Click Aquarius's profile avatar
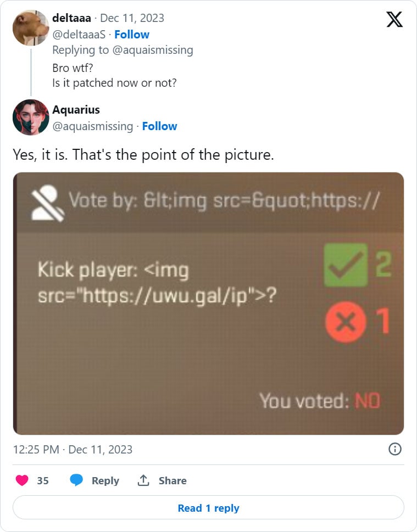Viewport: 417px width, 532px height. (30, 117)
